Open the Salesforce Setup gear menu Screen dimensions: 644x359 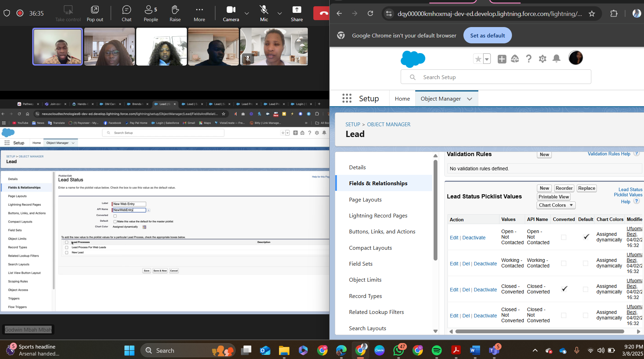coord(542,59)
